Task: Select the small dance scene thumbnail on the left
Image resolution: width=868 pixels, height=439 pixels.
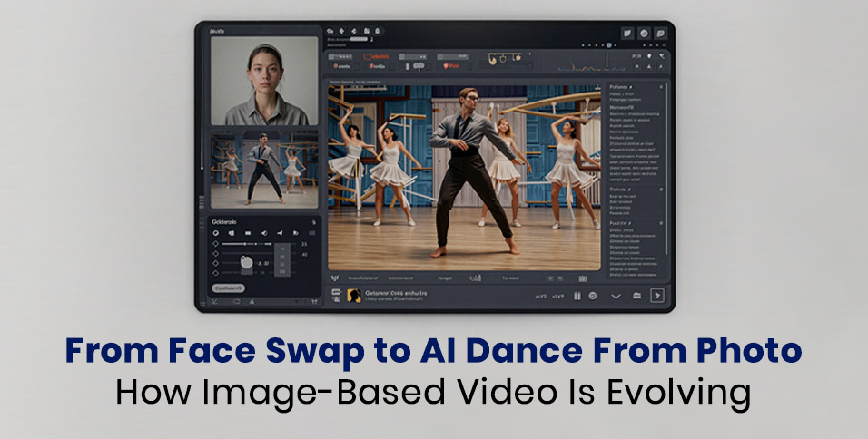Action: 264,170
